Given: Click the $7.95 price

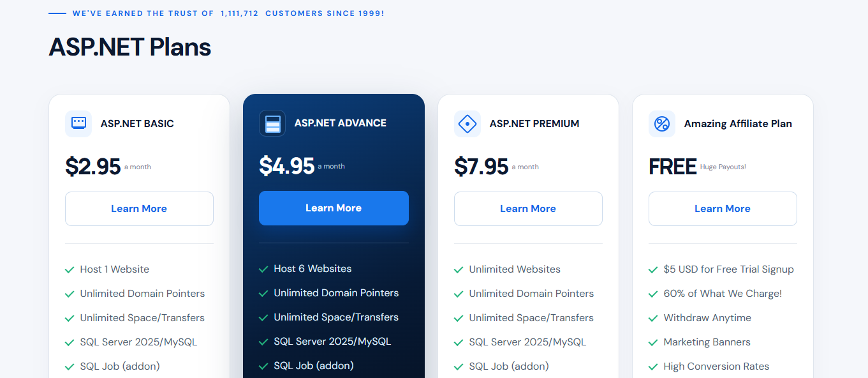Looking at the screenshot, I should click(482, 167).
